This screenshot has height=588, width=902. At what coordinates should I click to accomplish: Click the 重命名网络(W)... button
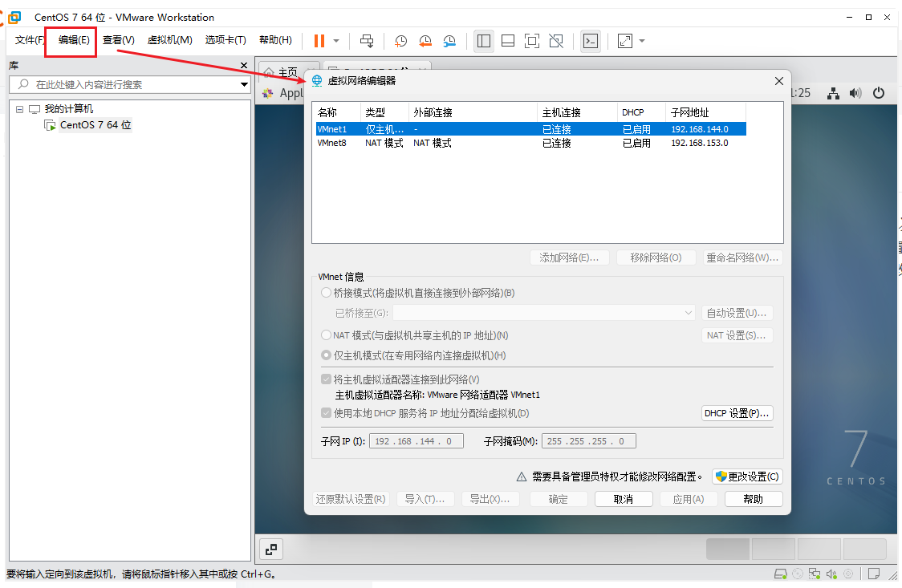click(x=742, y=258)
